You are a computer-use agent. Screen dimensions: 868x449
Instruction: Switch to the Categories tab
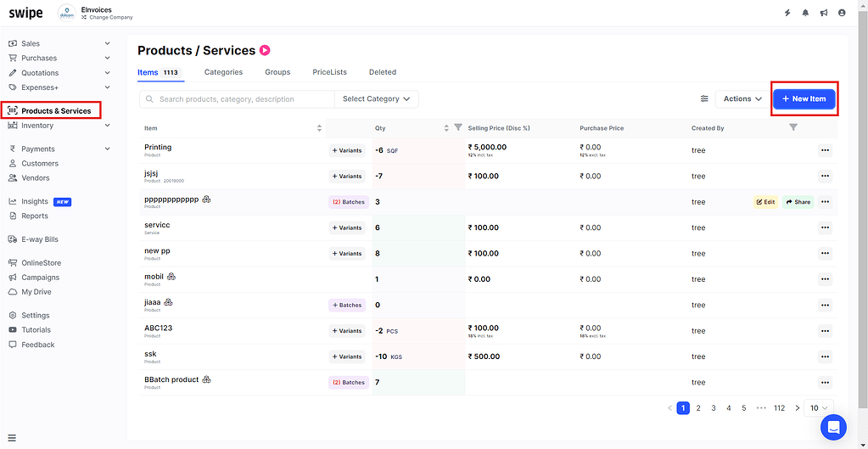223,72
